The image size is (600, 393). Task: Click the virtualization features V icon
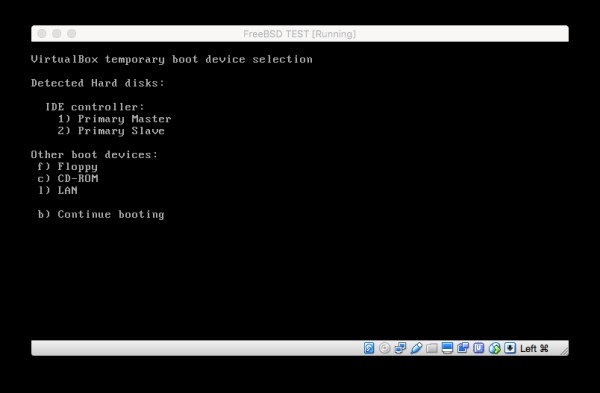click(x=479, y=348)
